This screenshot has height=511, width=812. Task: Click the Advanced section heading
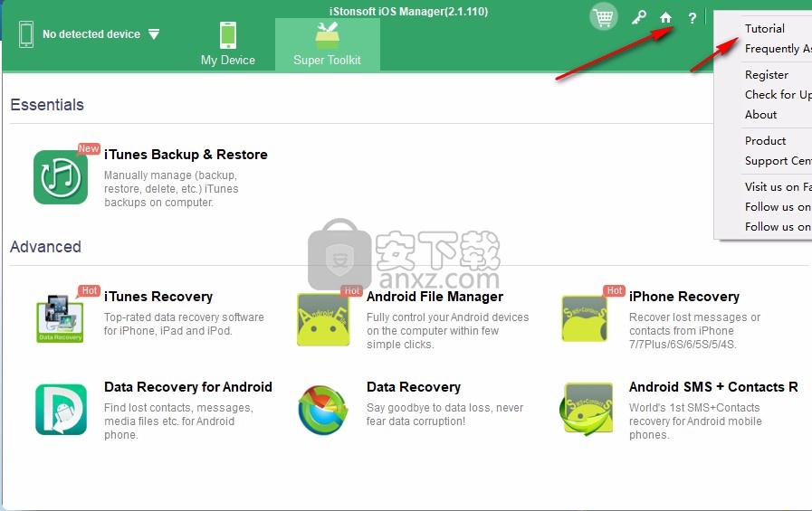[45, 247]
